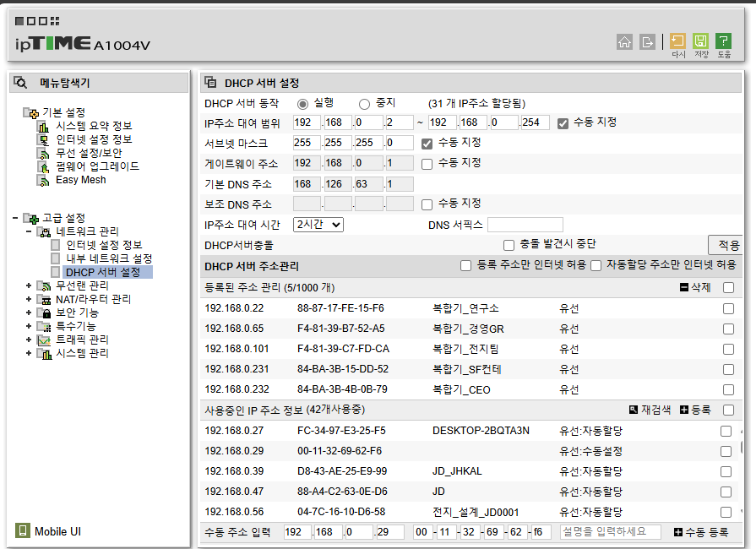
Task: Check 등록 주소만 인터넷 허용
Action: 465,265
